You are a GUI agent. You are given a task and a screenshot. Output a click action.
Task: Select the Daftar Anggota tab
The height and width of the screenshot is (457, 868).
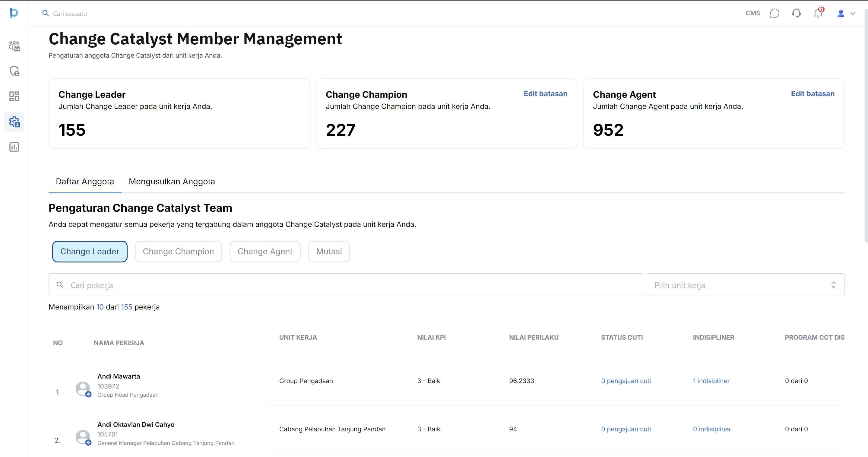pyautogui.click(x=85, y=182)
